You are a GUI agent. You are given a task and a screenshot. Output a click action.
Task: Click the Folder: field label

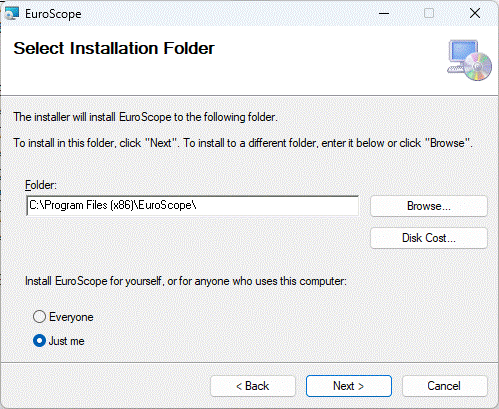[41, 185]
